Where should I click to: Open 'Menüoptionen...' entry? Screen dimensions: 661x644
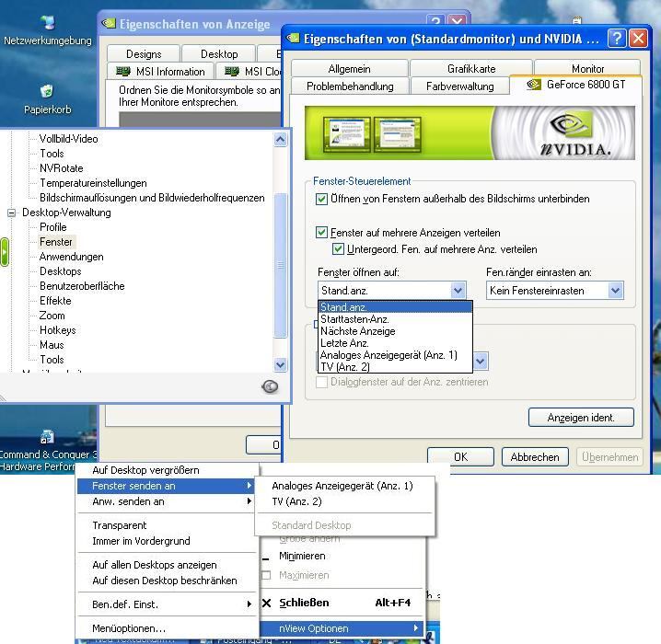[167, 628]
